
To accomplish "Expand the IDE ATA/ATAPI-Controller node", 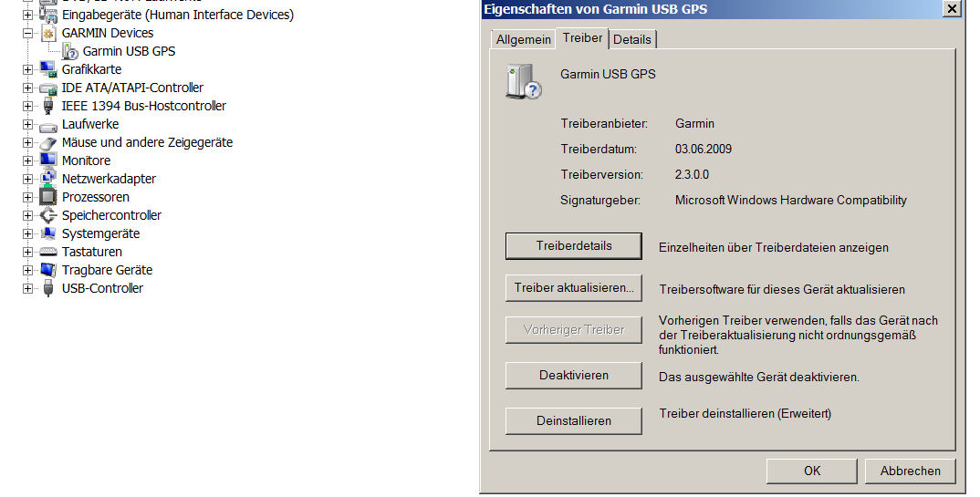I will pyautogui.click(x=27, y=88).
